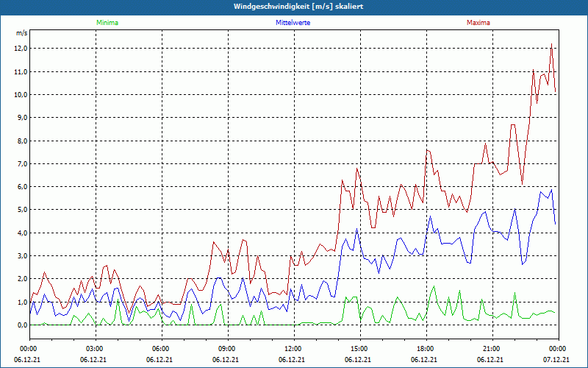Click the '5,0' y-axis value
Viewport: 588px width, 368px height.
click(23, 210)
